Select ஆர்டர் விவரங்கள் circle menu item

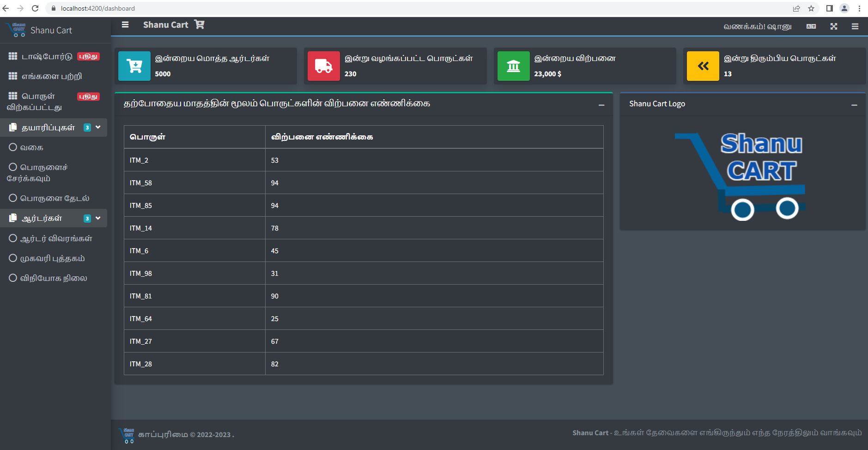tap(54, 238)
